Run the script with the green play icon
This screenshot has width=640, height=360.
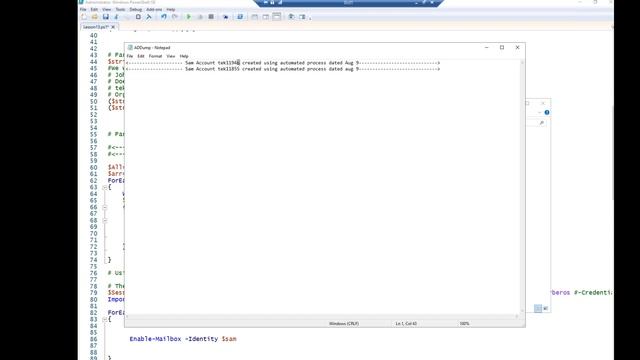[189, 17]
